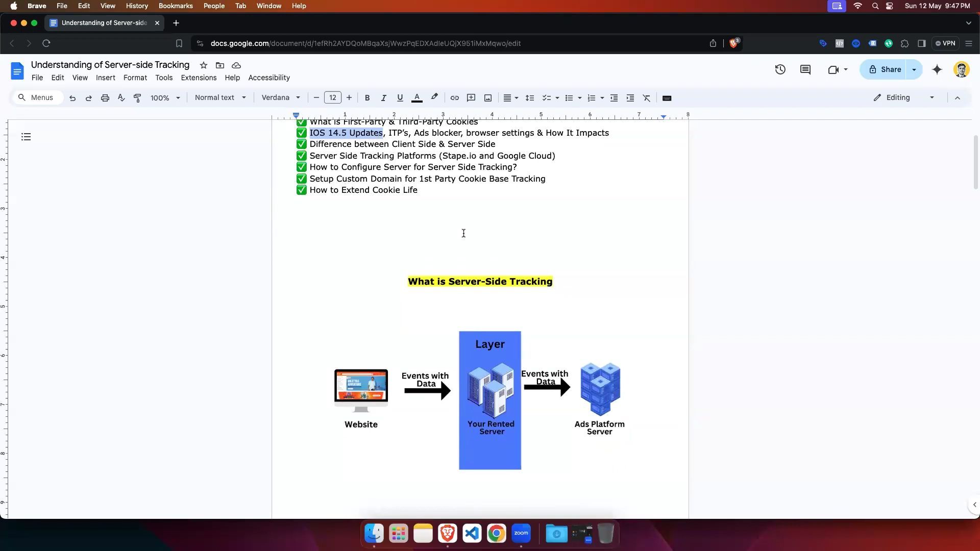Image resolution: width=980 pixels, height=551 pixels.
Task: Click the print icon in toolbar
Action: pyautogui.click(x=105, y=98)
